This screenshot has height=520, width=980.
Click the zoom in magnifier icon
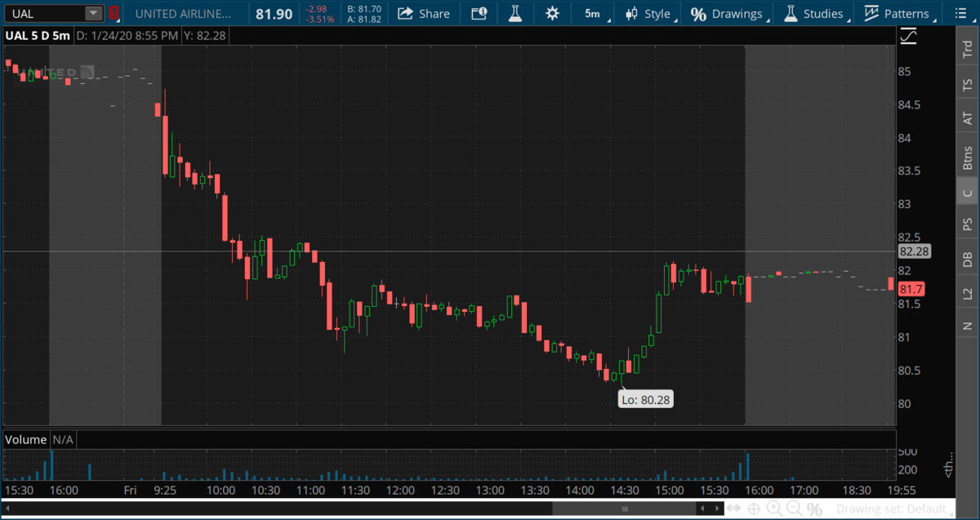773,509
